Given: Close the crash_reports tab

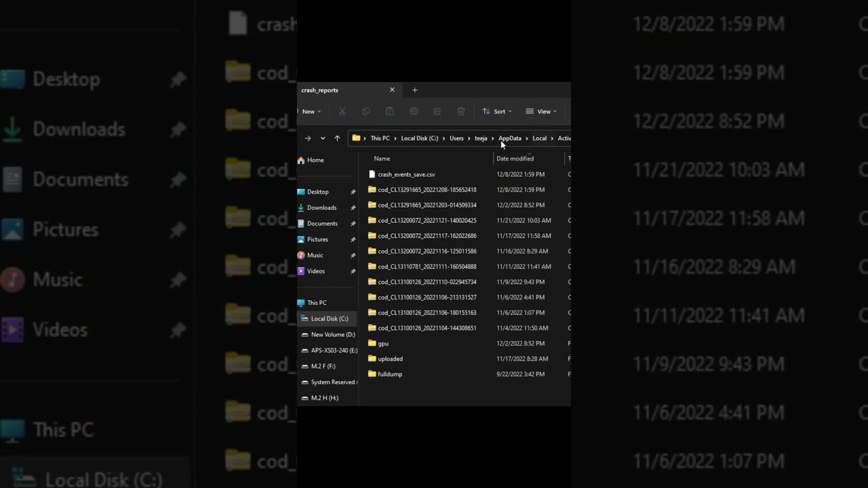Looking at the screenshot, I should 392,89.
